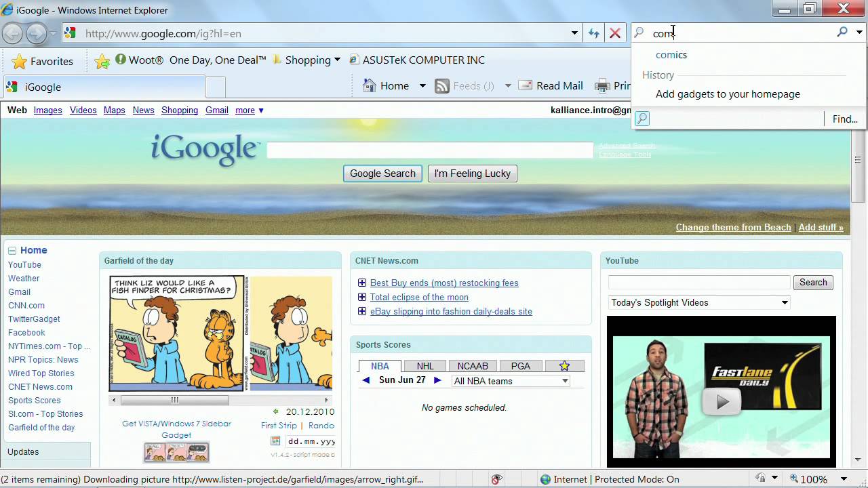868x488 pixels.
Task: Click I'm Feeling Lucky button
Action: coord(473,174)
